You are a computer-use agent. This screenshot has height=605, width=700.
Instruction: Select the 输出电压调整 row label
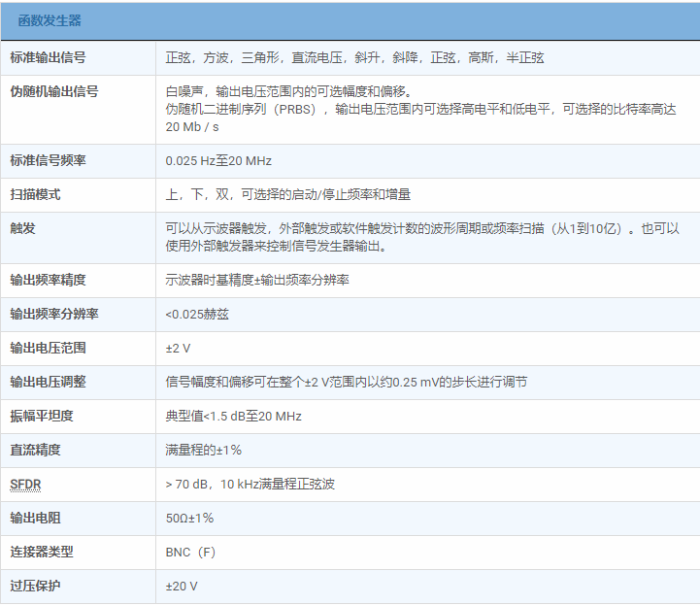pyautogui.click(x=48, y=382)
